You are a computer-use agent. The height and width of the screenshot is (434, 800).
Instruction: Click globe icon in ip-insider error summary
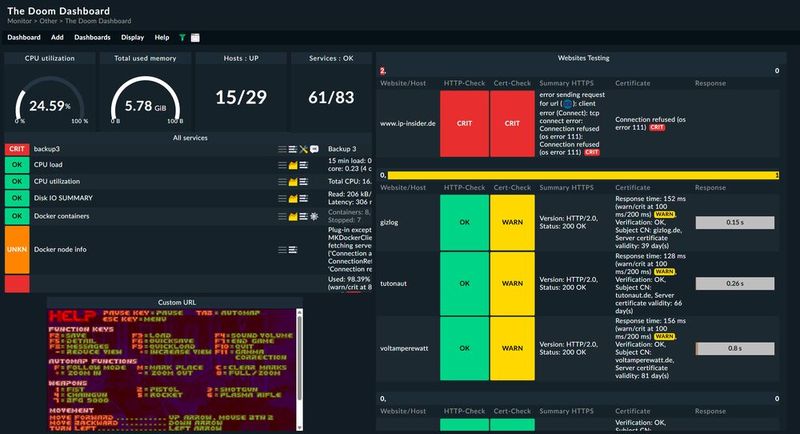567,104
